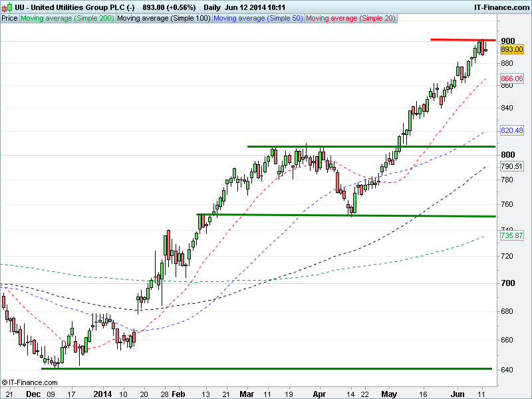532x399 pixels.
Task: Open the IT-Finance.com link at top right
Action: click(501, 7)
